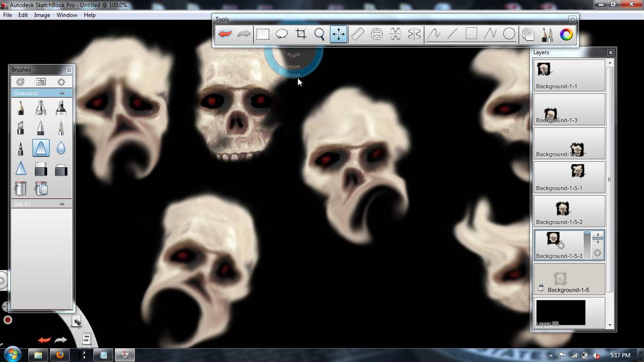Activate the Zoom magnifier tool

point(320,34)
